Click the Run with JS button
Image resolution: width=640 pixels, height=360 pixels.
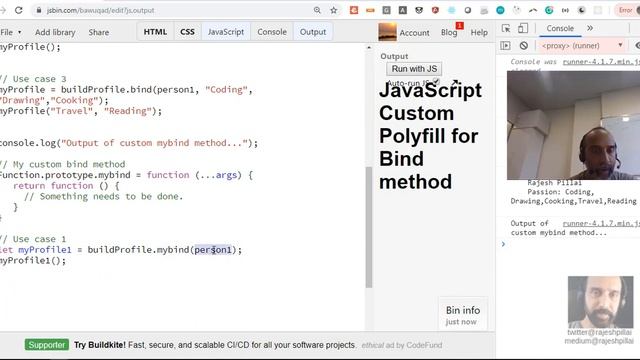point(414,69)
